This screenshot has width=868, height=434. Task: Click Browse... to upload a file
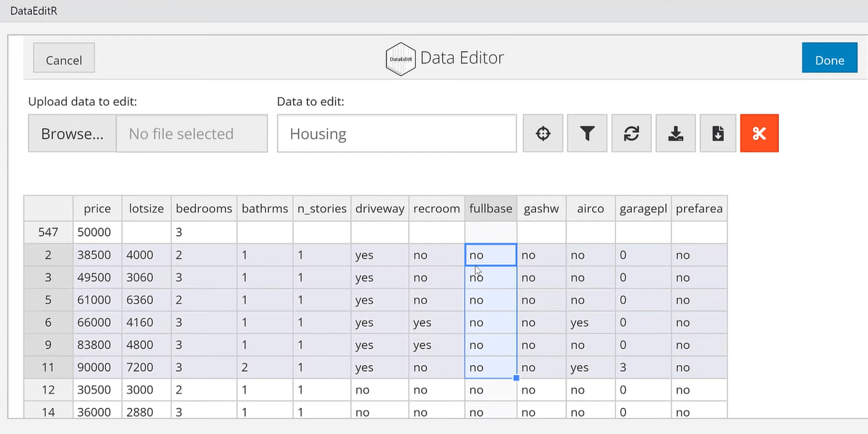(x=72, y=133)
